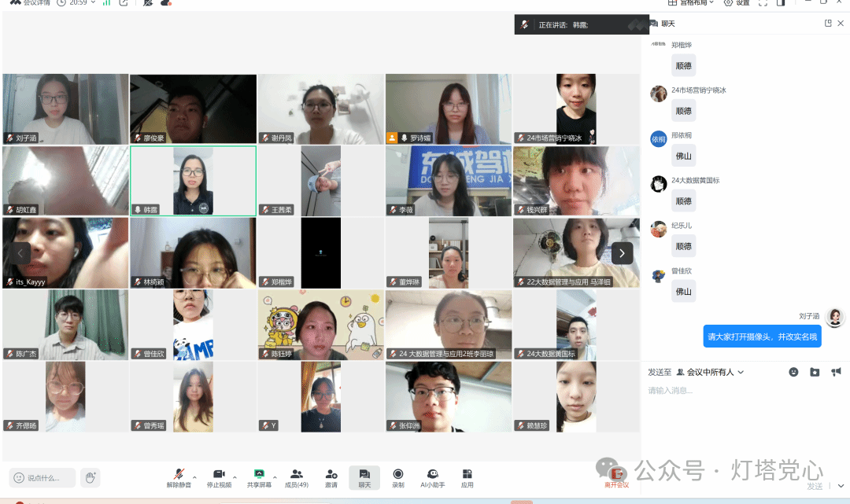Start 共享屏幕 screen sharing

click(x=259, y=478)
